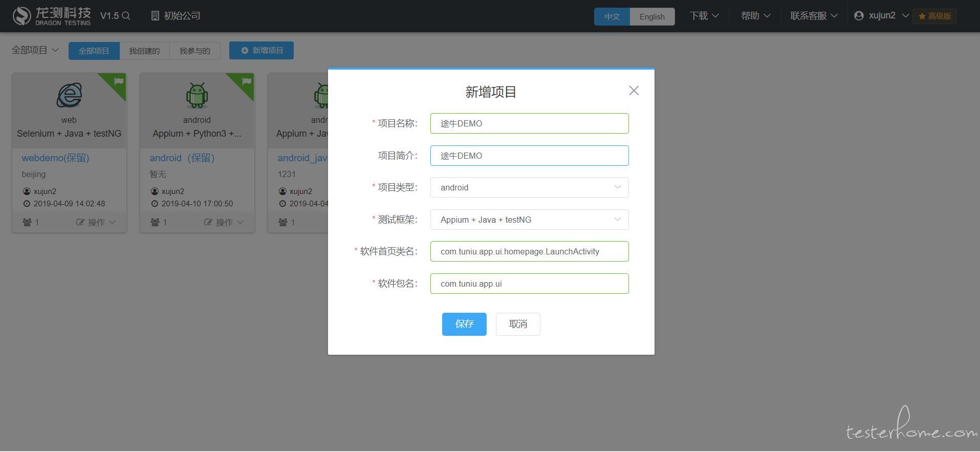This screenshot has width=980, height=452.
Task: Click the android robot icon on Python3 card
Action: (197, 95)
